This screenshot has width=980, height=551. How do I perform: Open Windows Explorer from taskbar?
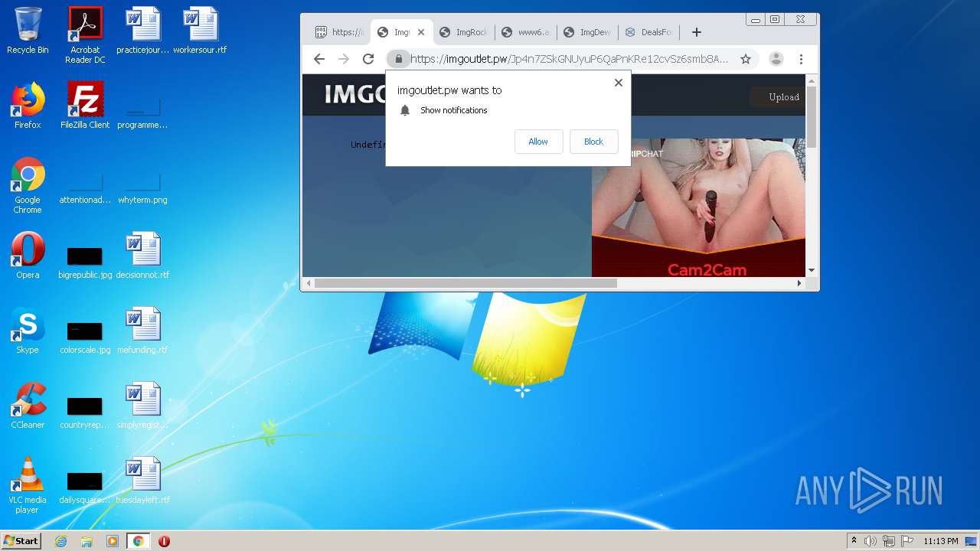(87, 541)
